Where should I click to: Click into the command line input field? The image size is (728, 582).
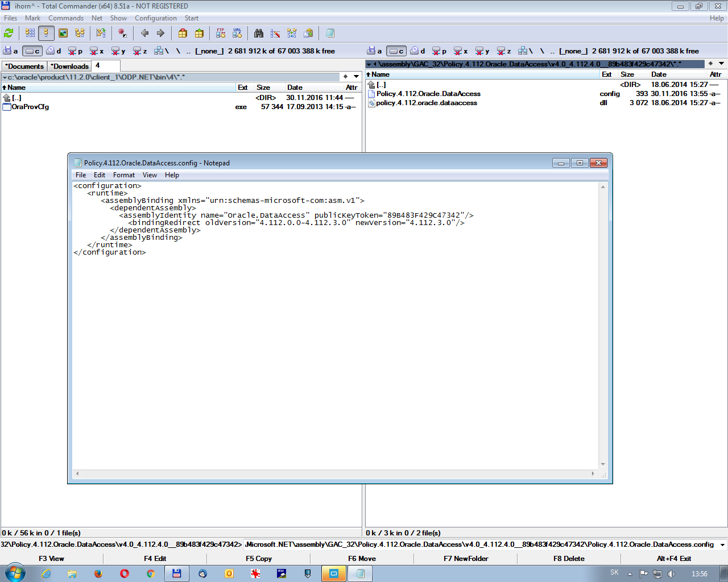pyautogui.click(x=481, y=544)
